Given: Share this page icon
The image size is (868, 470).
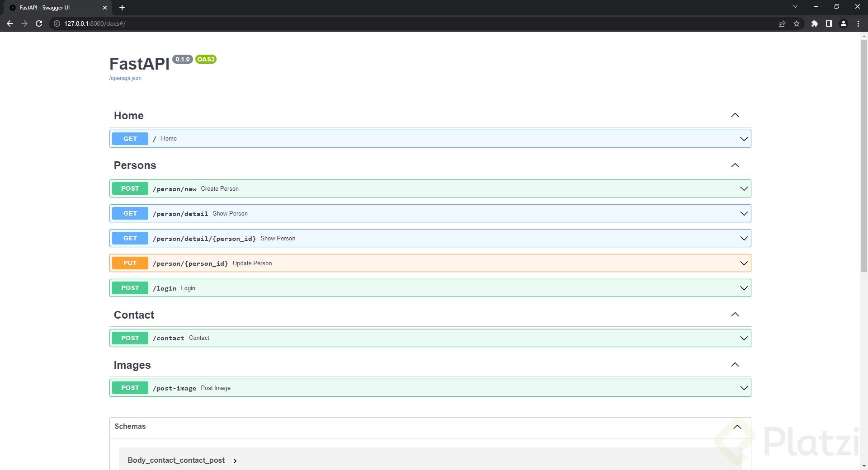Looking at the screenshot, I should [x=782, y=23].
